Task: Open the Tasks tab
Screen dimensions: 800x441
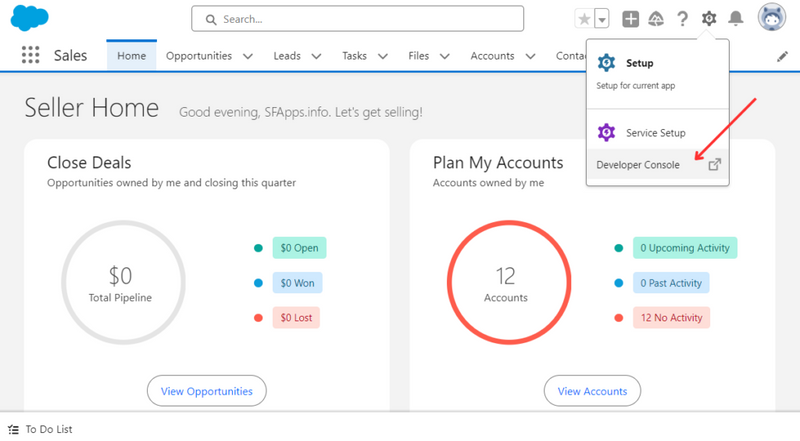Action: coord(355,56)
